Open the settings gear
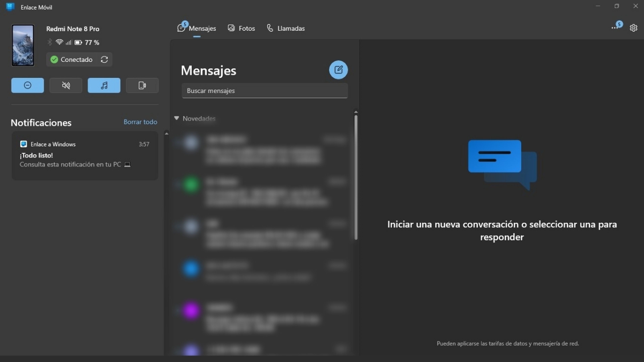Screen dimensions: 644x362 (x=633, y=28)
